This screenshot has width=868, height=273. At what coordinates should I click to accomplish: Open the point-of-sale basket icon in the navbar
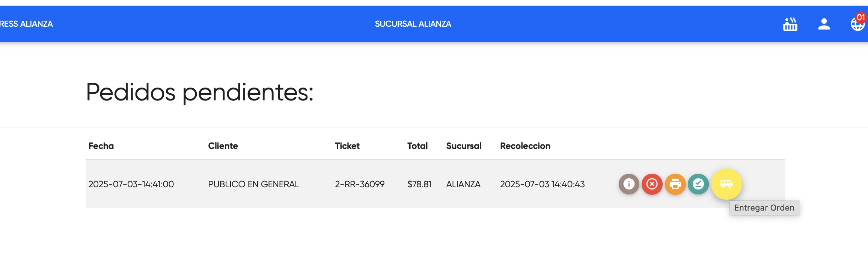point(790,24)
